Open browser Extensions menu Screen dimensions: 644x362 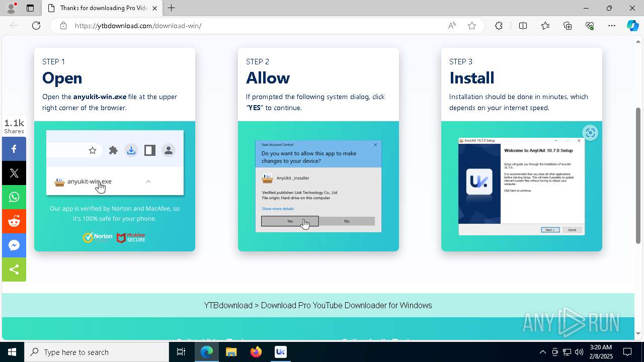[499, 26]
